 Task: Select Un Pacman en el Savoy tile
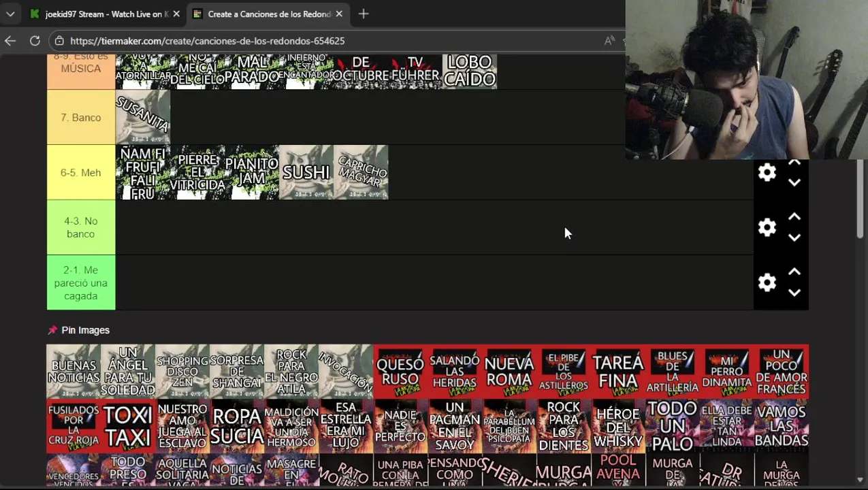pos(455,425)
